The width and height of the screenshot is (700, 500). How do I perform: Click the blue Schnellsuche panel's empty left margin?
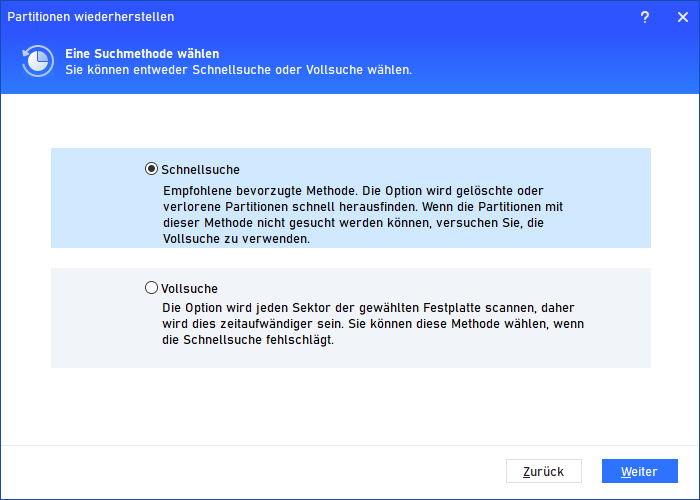point(95,198)
